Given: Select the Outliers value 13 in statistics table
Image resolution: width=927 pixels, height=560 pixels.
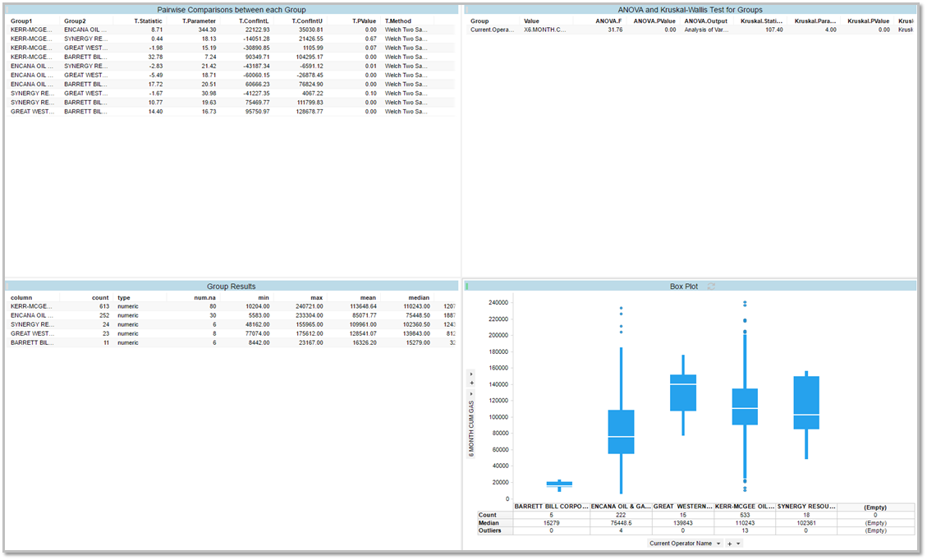Looking at the screenshot, I should click(745, 530).
